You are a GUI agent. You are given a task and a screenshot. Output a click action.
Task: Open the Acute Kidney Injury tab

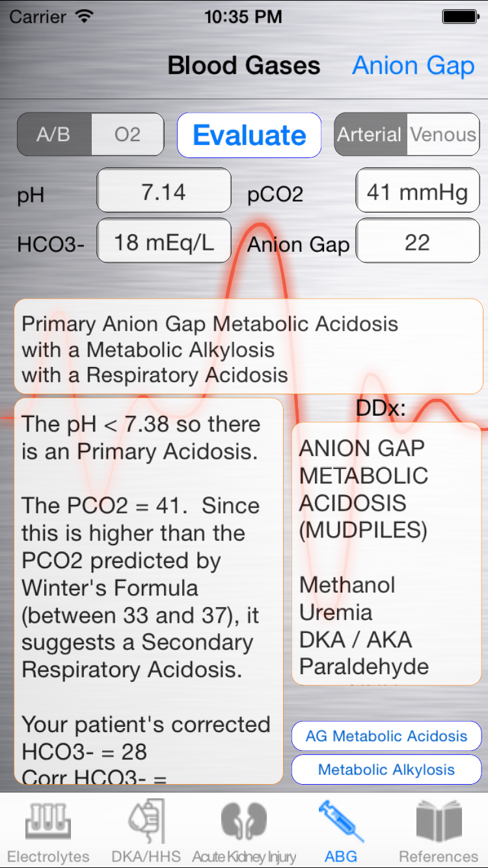pyautogui.click(x=244, y=831)
